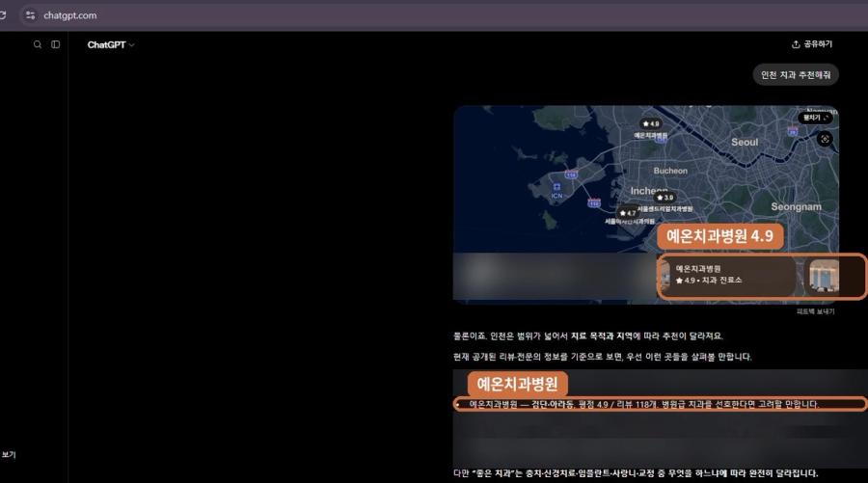The width and height of the screenshot is (868, 483).
Task: Click the site information icon beside chatgpt.com
Action: point(31,15)
